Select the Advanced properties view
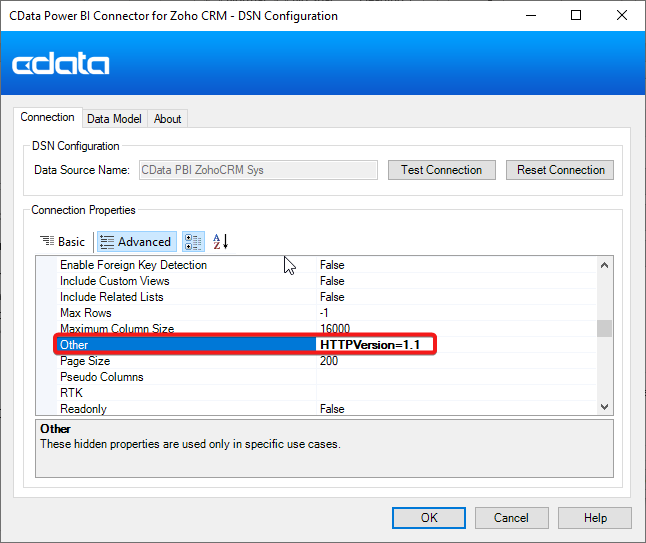Image resolution: width=646 pixels, height=543 pixels. click(137, 242)
